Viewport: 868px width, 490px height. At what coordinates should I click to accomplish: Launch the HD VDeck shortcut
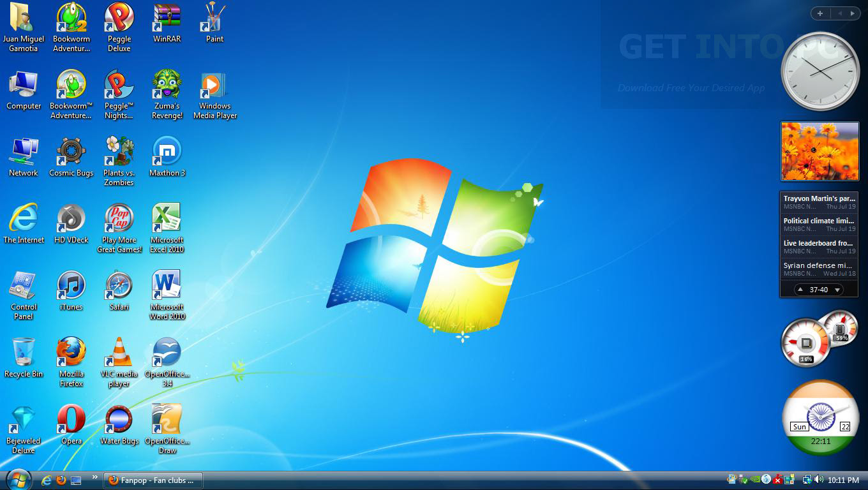(71, 224)
